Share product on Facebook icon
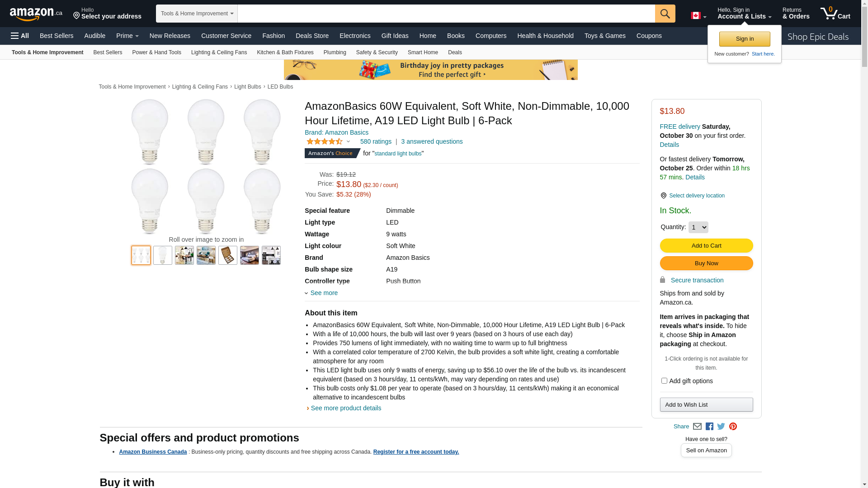Image resolution: width=868 pixels, height=488 pixels. pyautogui.click(x=709, y=427)
